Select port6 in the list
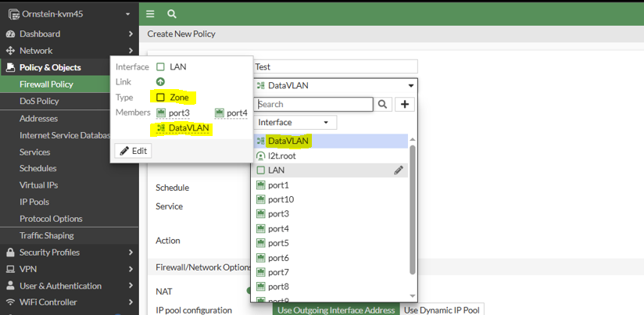The image size is (644, 315). coord(331,258)
